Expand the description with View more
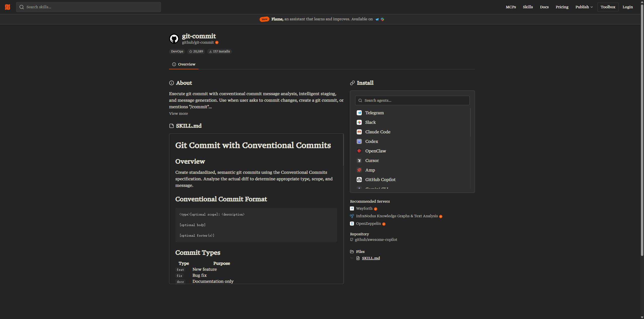Viewport: 644px width, 319px height. tap(178, 114)
